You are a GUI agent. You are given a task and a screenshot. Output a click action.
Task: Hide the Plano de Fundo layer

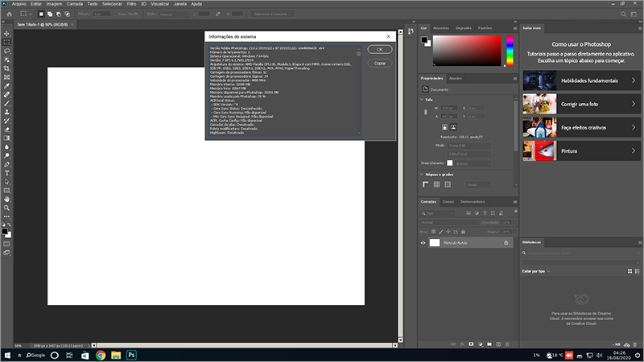tap(424, 242)
